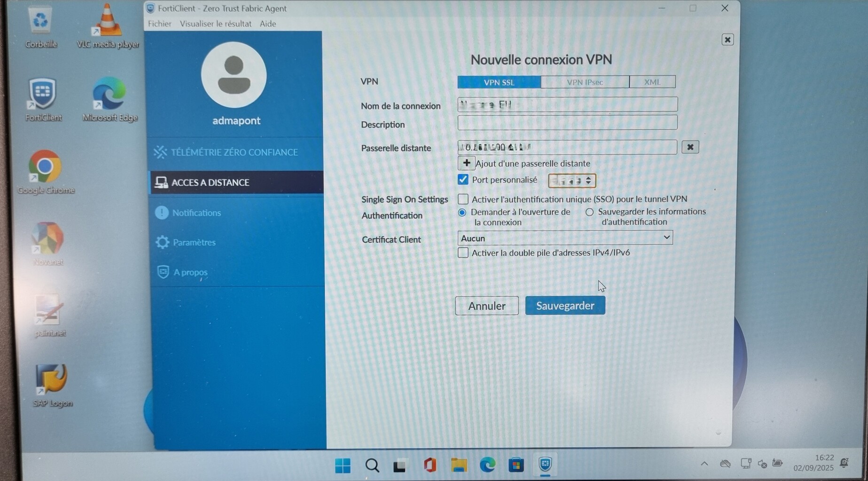Switch to the VPN IPsec tab
Viewport: 868px width, 481px height.
(x=585, y=82)
